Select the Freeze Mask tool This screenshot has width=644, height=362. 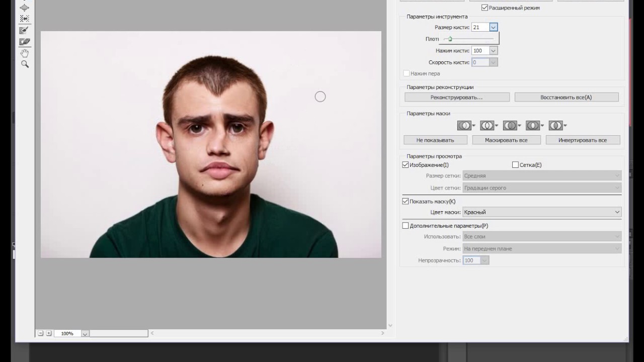(24, 31)
